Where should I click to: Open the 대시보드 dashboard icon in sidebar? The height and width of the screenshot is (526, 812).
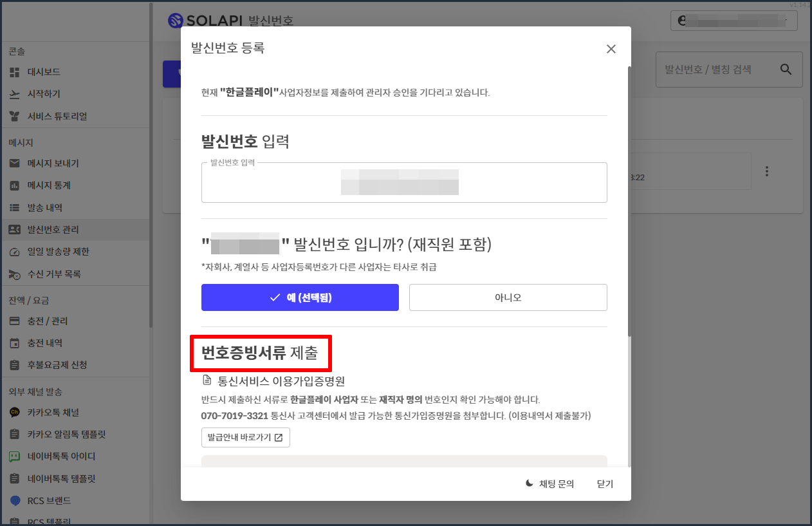[15, 72]
